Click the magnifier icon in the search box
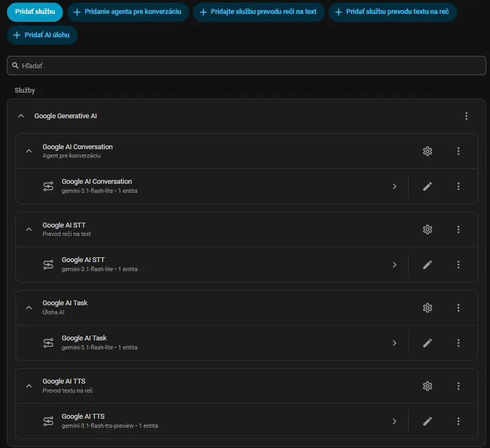The height and width of the screenshot is (448, 490). (x=15, y=66)
